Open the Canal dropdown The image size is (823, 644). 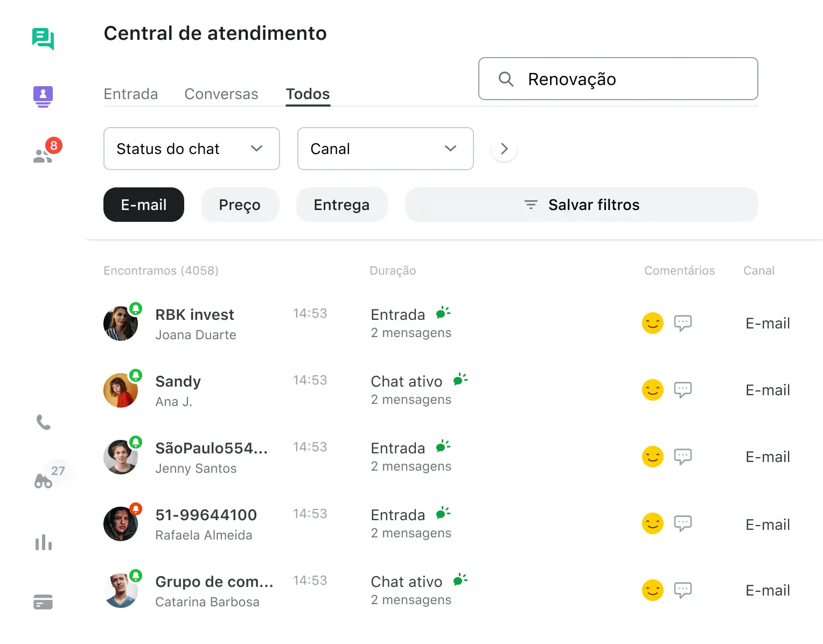click(x=385, y=149)
